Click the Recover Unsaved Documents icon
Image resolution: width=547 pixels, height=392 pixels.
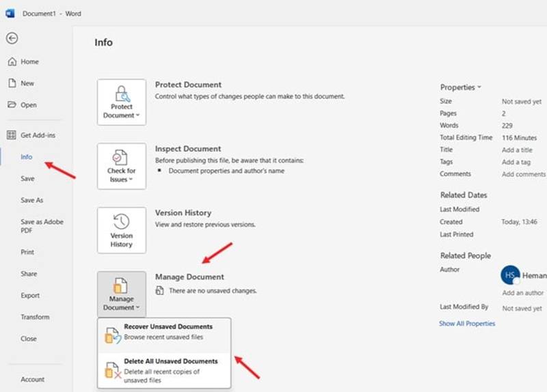(x=113, y=335)
